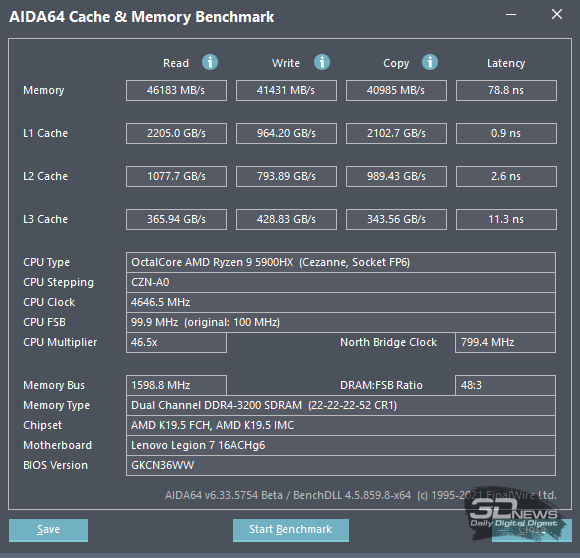Click the DRAM:FSB Ratio value 48:3
The height and width of the screenshot is (558, 580).
tap(505, 385)
